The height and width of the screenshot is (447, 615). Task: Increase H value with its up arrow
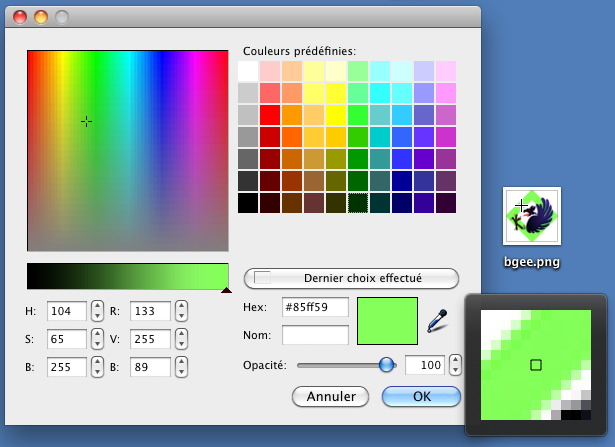[x=97, y=306]
